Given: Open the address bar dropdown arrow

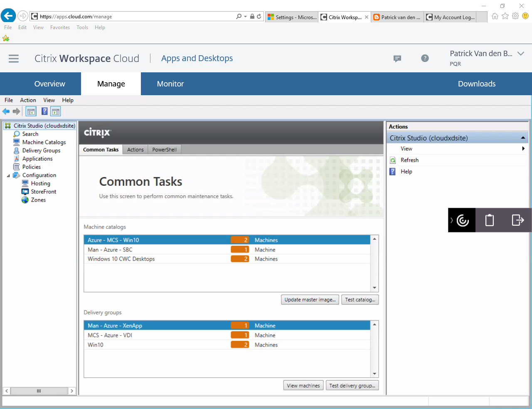Looking at the screenshot, I should (x=245, y=16).
